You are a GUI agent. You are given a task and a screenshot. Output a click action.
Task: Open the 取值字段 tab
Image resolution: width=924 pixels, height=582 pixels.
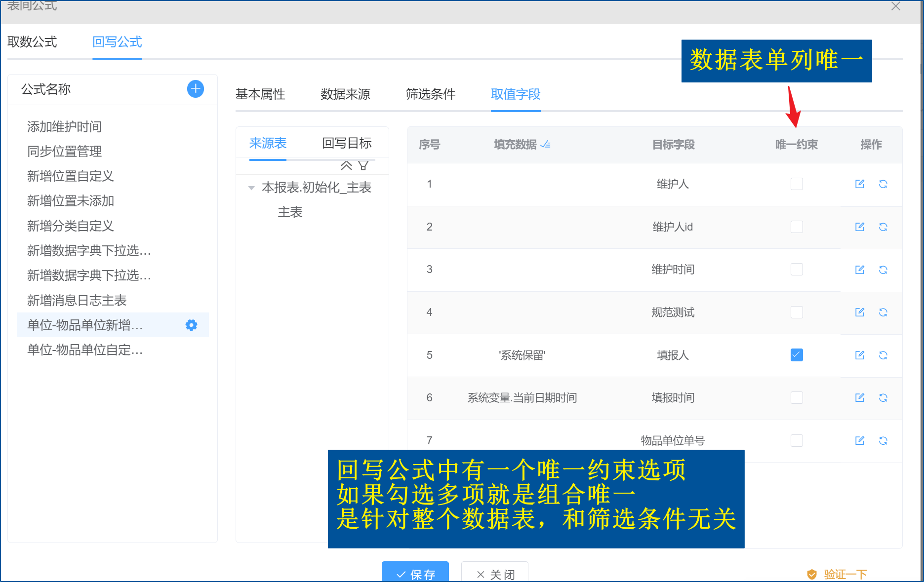516,94
